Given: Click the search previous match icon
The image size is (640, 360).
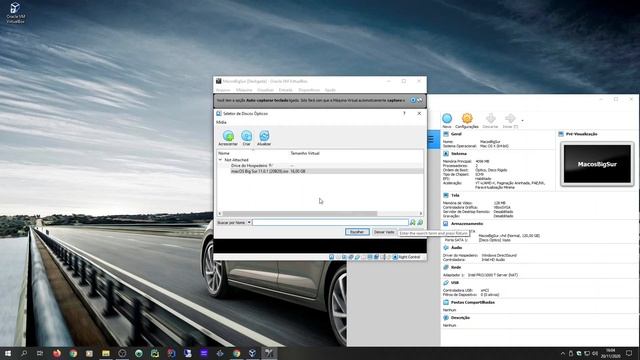Looking at the screenshot, I should point(420,222).
